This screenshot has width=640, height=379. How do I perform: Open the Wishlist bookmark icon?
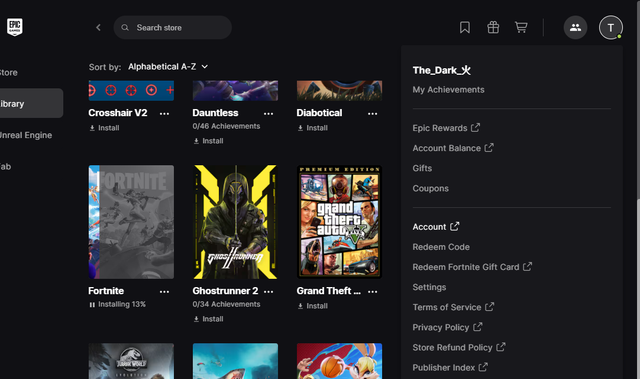[464, 27]
